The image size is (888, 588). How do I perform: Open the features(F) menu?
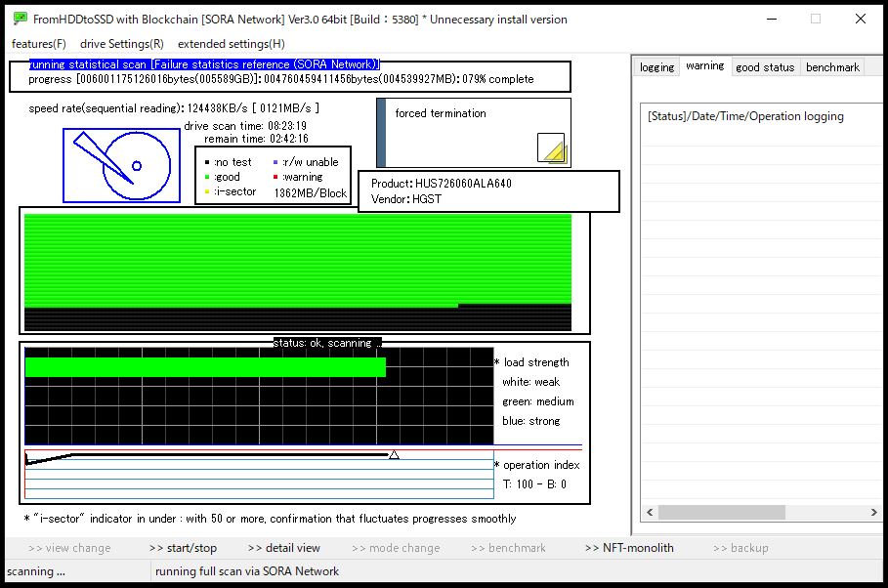38,44
